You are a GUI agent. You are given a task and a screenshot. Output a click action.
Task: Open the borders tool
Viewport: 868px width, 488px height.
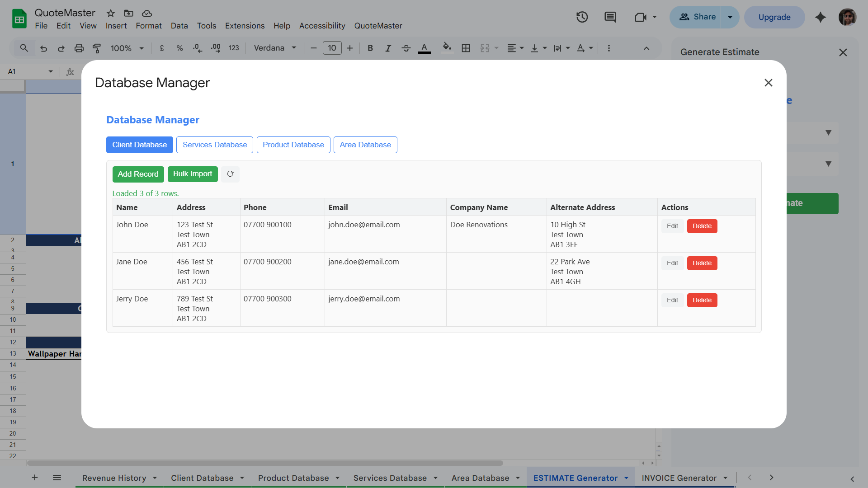click(466, 48)
